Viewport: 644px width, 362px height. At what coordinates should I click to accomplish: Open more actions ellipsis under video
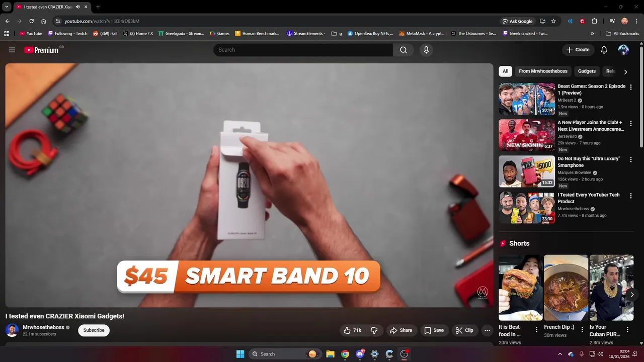click(487, 330)
